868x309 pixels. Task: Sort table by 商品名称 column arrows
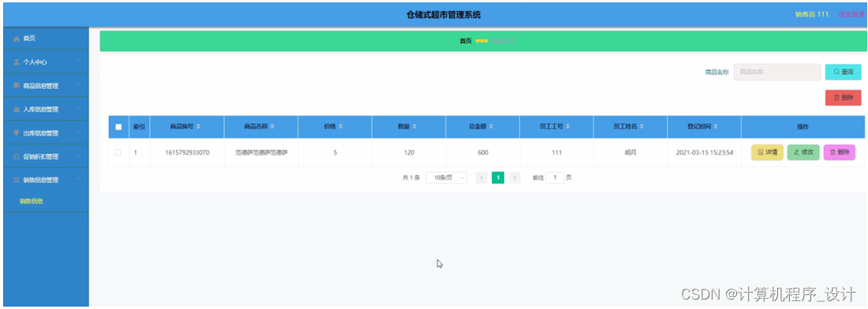(x=272, y=127)
